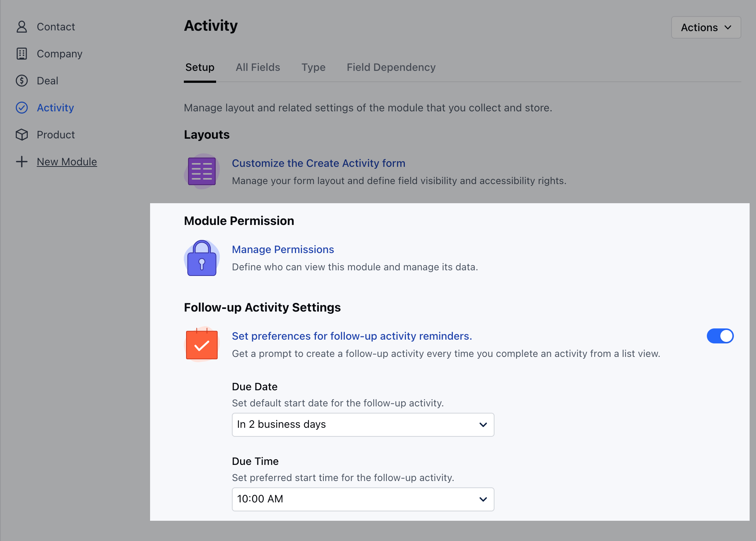Click 'Manage layout and related settings' text
The image size is (756, 541).
coord(368,108)
